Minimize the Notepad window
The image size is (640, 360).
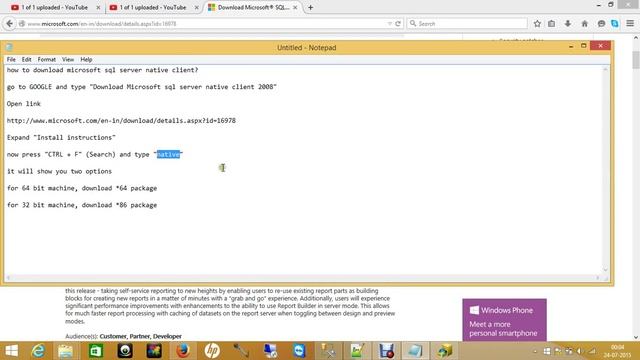[571, 47]
